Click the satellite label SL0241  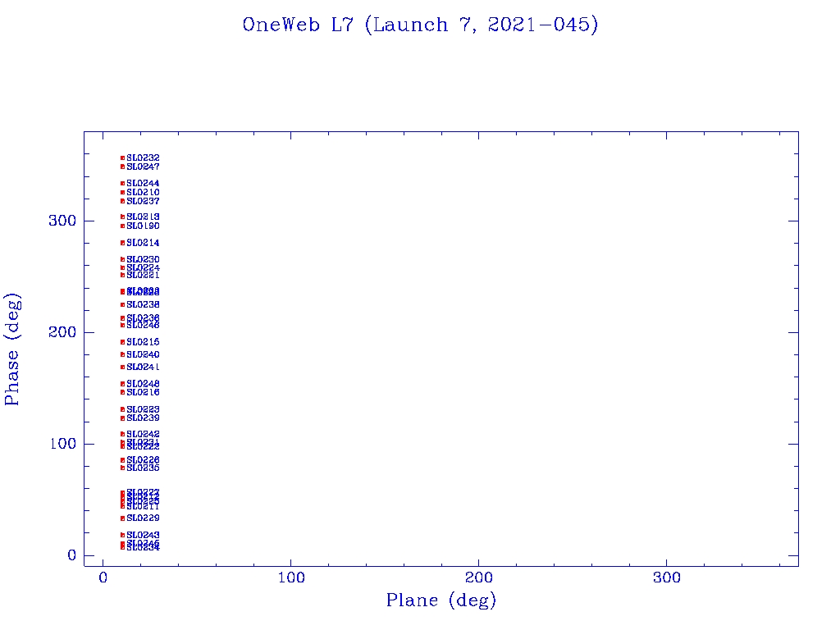(x=143, y=367)
